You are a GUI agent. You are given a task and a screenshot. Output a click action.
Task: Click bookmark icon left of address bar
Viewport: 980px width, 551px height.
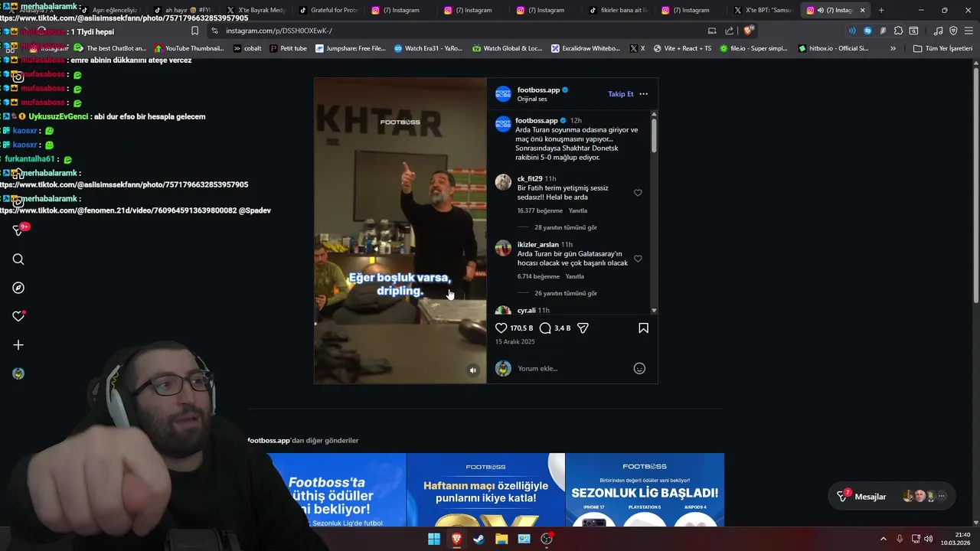click(194, 31)
